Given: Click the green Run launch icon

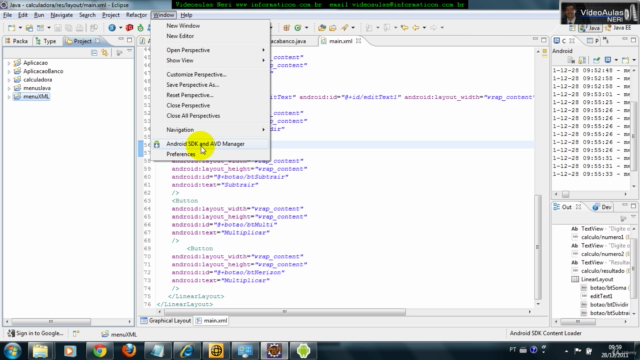Looking at the screenshot, I should tap(140, 28).
